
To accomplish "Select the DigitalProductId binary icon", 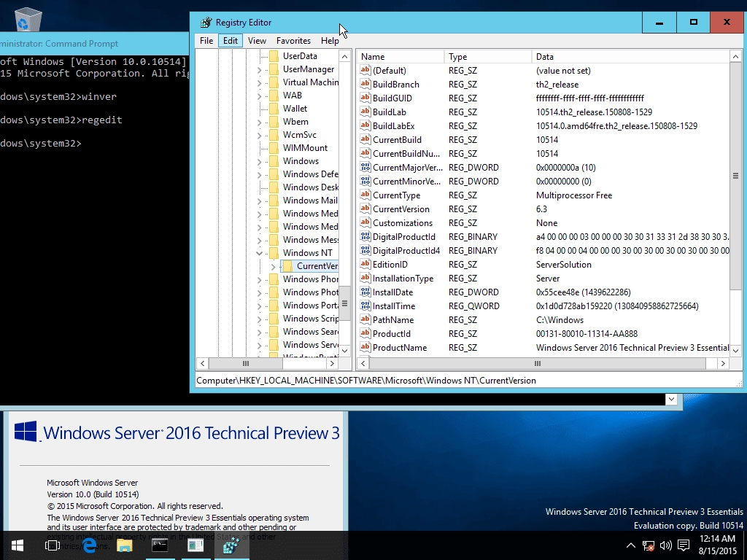I will [x=365, y=236].
